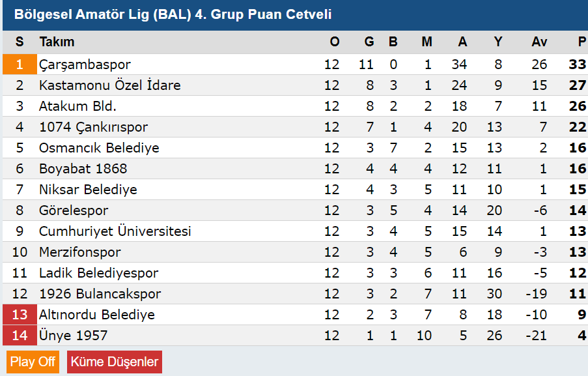588x376 pixels.
Task: Select Cumhuriyet Üniversitesi team
Action: [x=115, y=231]
